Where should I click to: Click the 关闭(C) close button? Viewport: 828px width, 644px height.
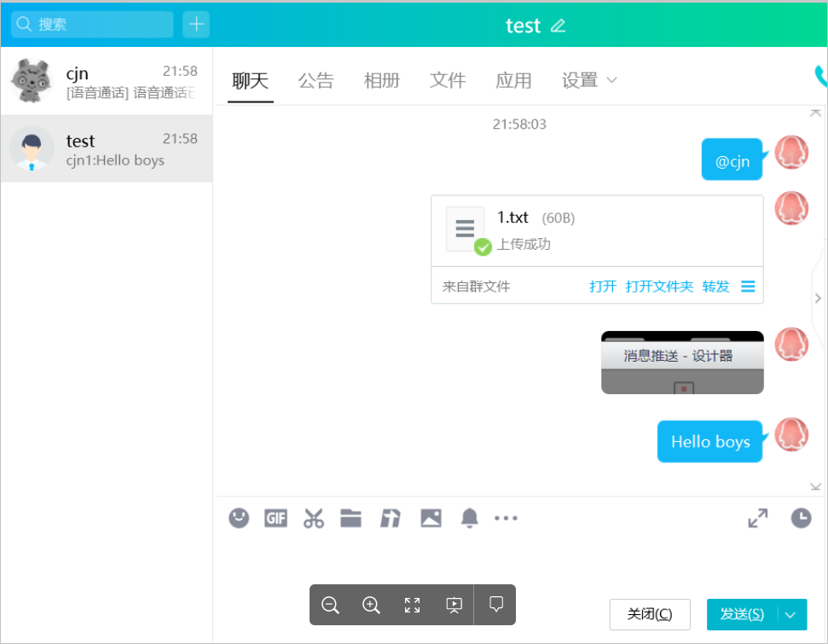650,614
